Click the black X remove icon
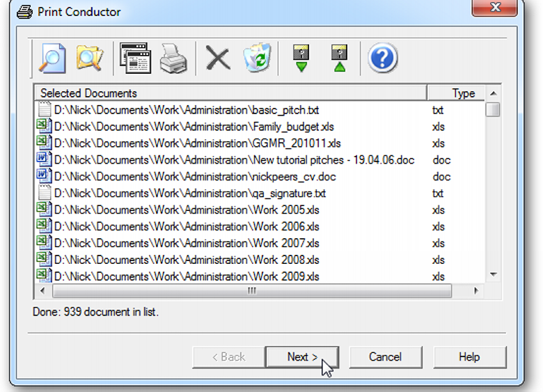The width and height of the screenshot is (543, 392). point(218,58)
